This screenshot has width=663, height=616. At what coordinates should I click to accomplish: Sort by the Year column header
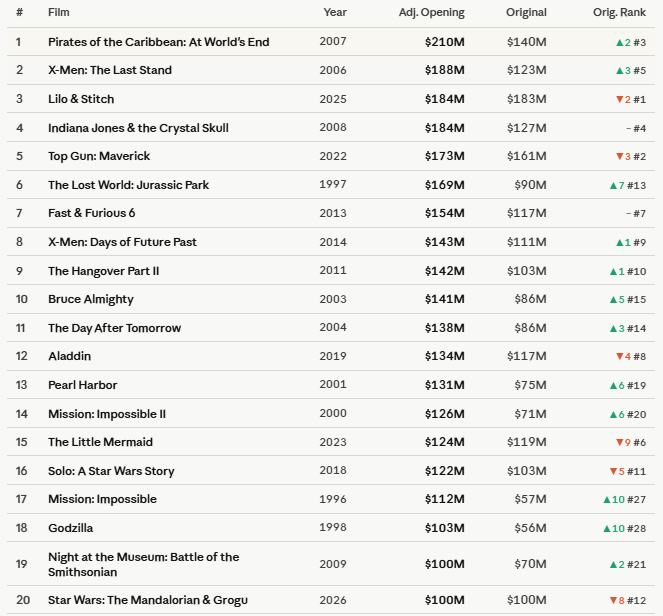point(335,12)
